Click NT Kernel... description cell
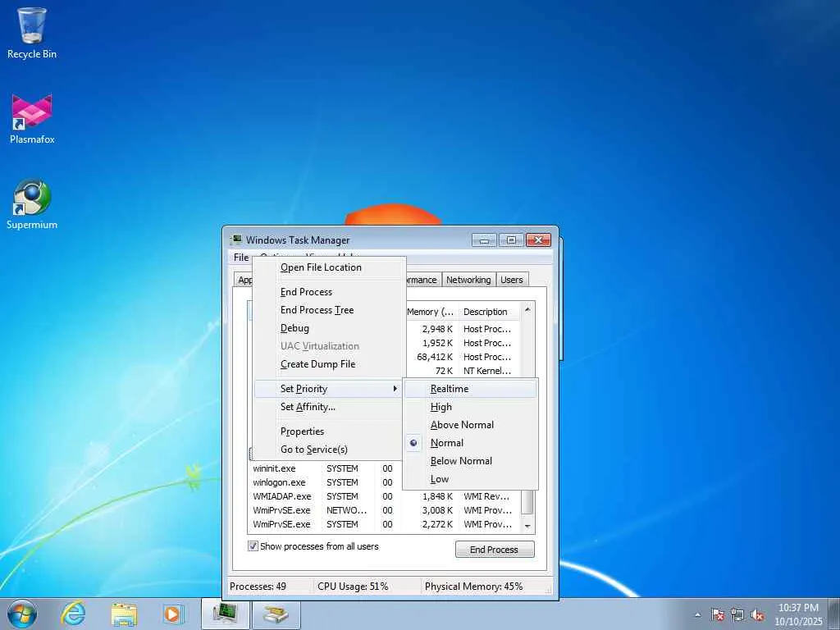The image size is (840, 630). (487, 371)
